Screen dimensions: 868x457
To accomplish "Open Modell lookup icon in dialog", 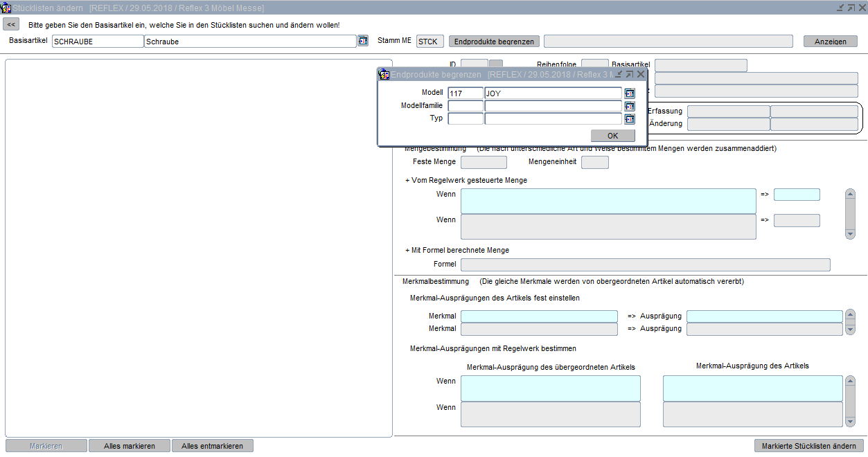I will tap(630, 93).
